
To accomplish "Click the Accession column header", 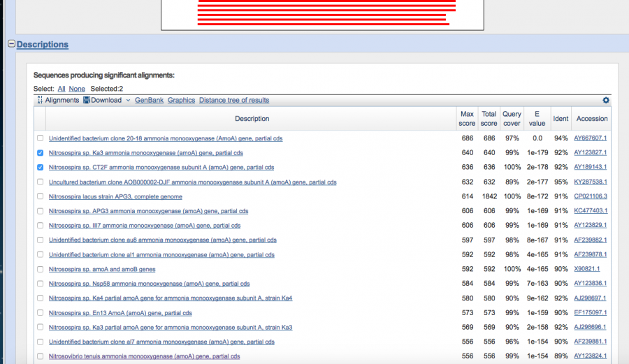I will tap(592, 119).
